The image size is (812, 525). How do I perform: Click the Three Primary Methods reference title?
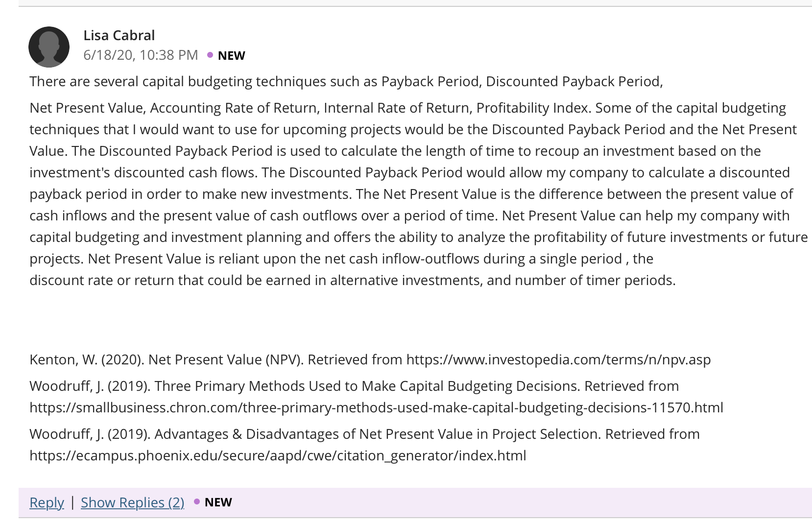pos(367,386)
